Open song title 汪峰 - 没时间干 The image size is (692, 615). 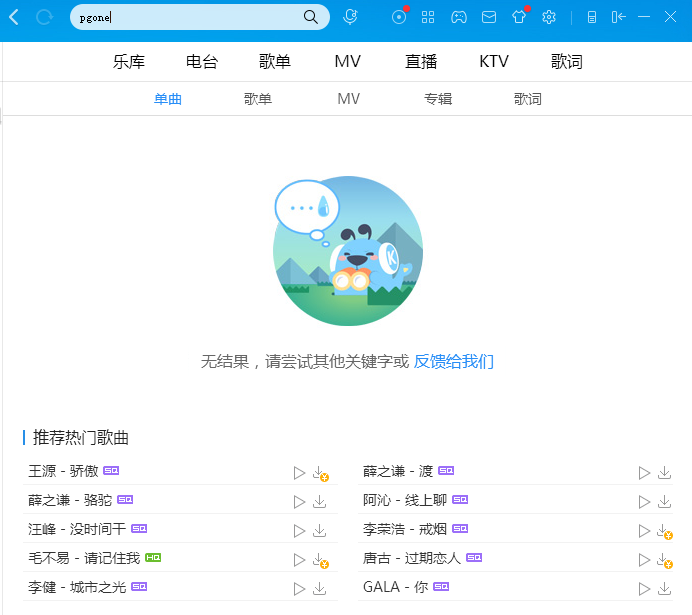click(x=77, y=529)
